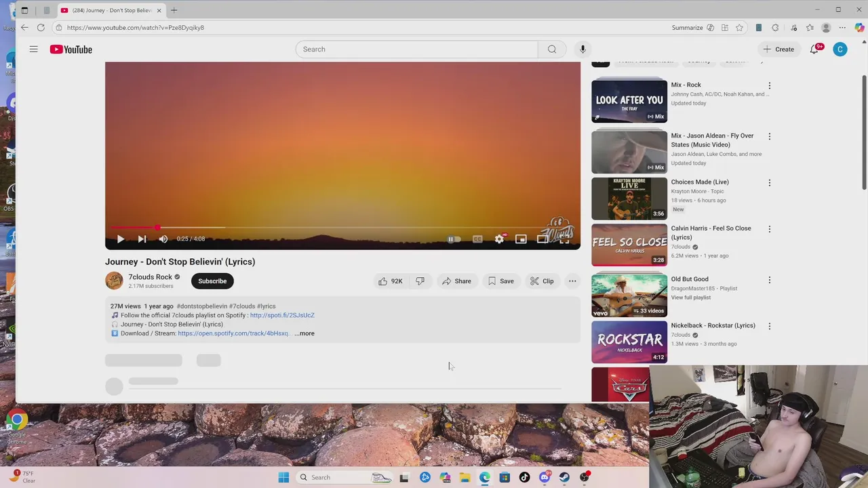The image size is (868, 488).
Task: Open the account avatar menu
Action: click(840, 49)
